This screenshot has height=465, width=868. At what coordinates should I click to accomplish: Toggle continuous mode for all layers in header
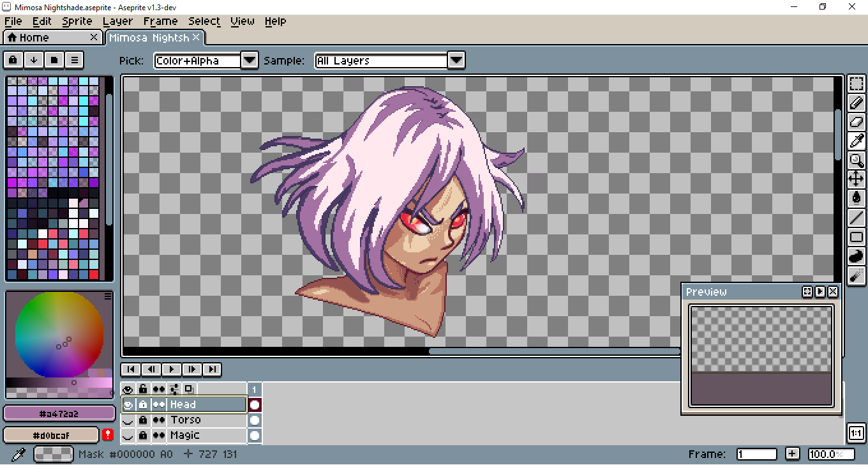point(159,389)
